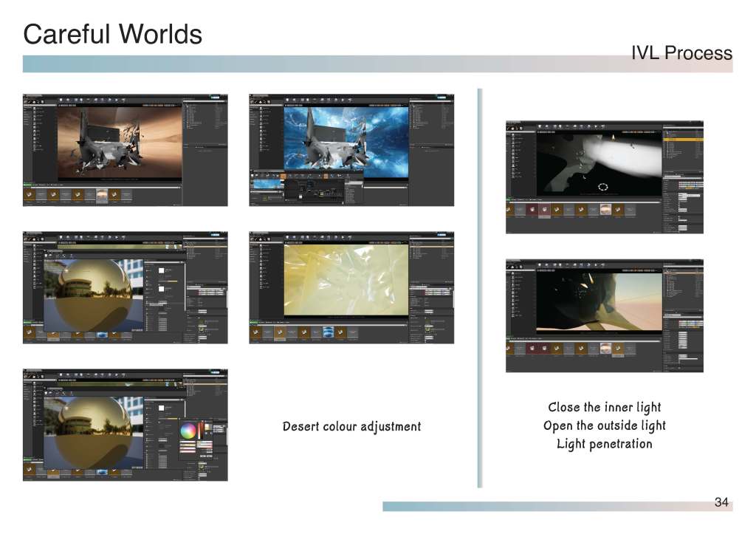Click the green Add New button in the color picker editor
This screenshot has width=756, height=534.
tap(28, 458)
